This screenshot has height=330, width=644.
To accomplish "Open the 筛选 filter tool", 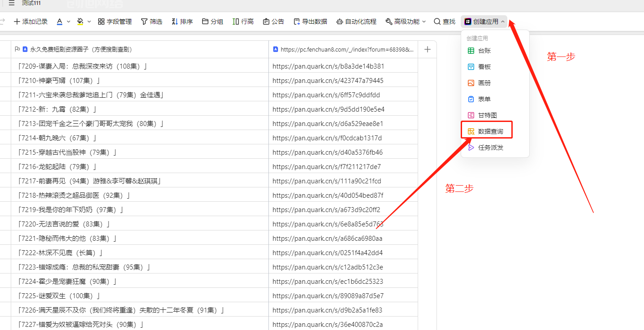I will click(151, 22).
